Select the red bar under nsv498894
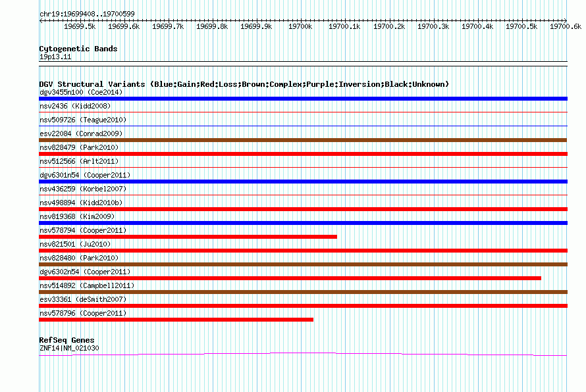 303,209
